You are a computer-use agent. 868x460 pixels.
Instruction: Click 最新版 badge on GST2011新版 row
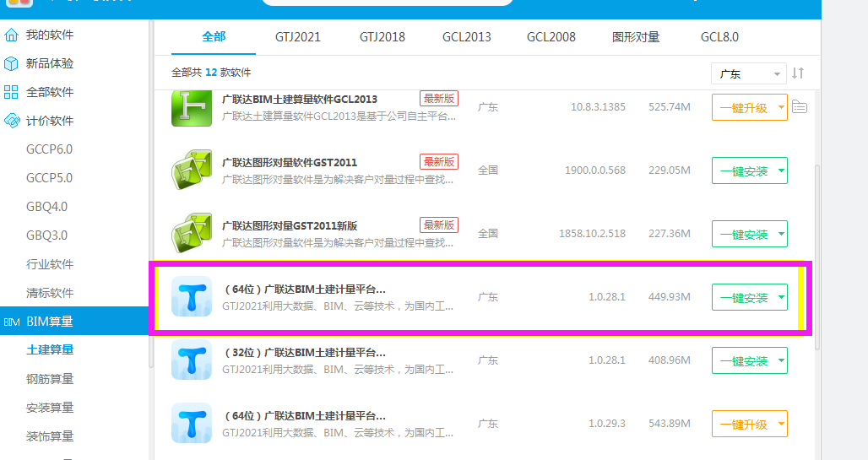coord(439,225)
